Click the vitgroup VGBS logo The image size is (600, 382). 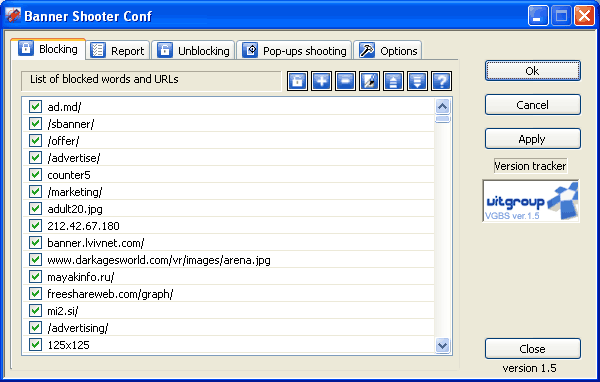(531, 201)
